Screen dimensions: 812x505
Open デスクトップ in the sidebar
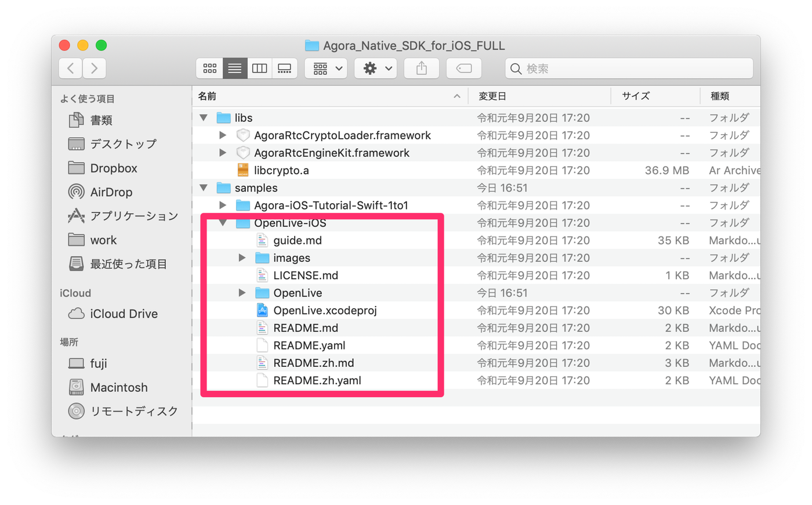coord(112,144)
